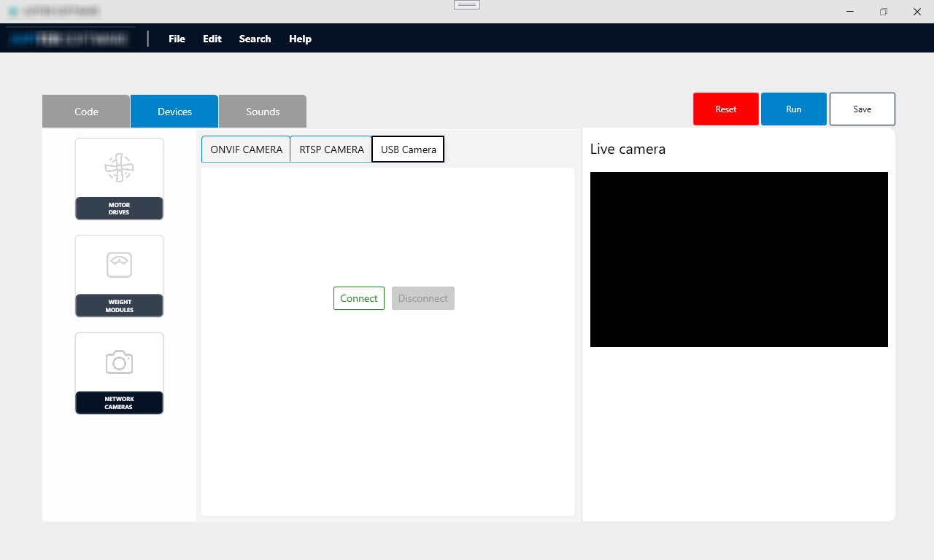Open the Search menu
The width and height of the screenshot is (934, 560).
(255, 39)
